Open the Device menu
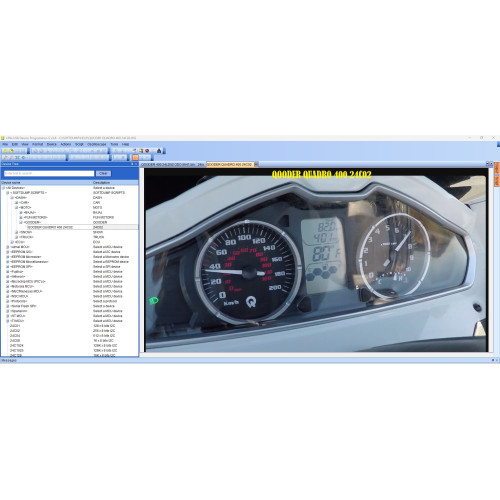Screen dimensions: 500x500 click(x=52, y=144)
